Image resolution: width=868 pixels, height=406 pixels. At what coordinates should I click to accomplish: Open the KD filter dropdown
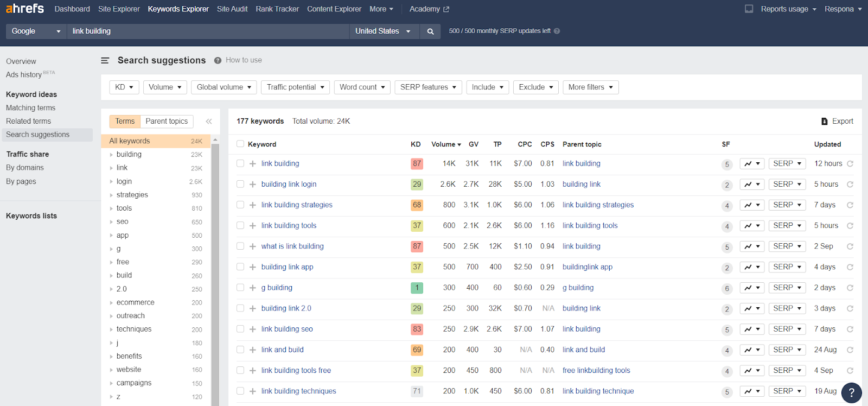(124, 87)
